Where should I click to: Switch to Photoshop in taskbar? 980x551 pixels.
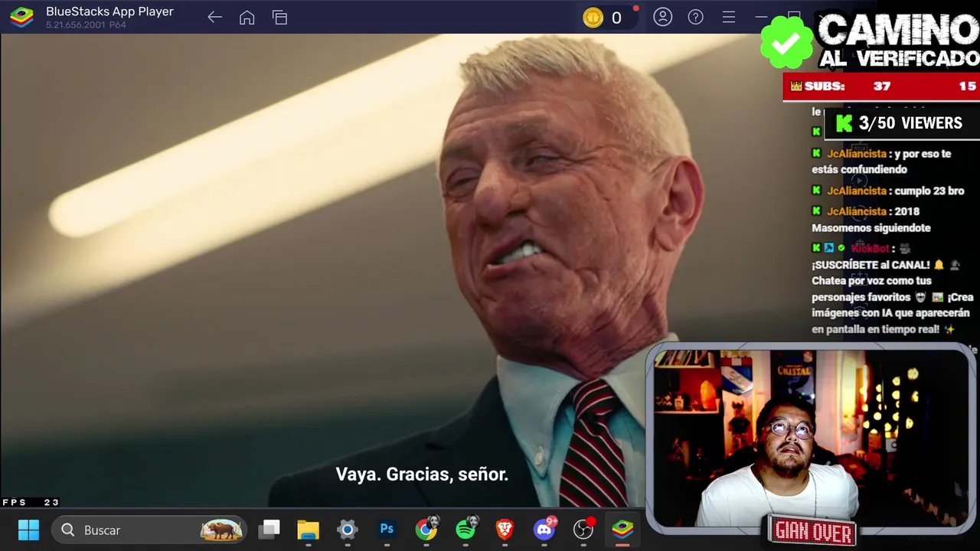click(387, 530)
